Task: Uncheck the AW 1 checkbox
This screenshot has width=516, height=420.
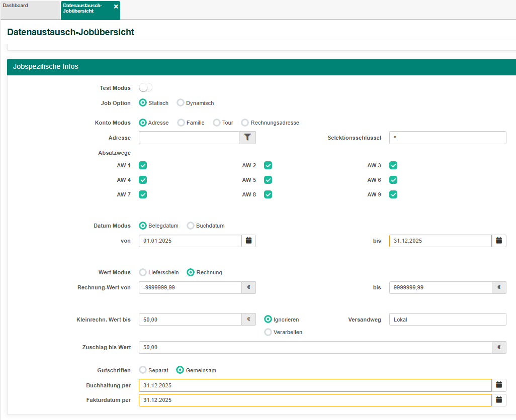Action: 143,165
